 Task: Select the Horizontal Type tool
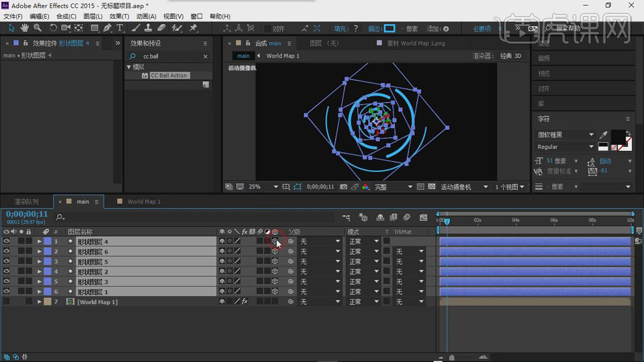tap(120, 28)
